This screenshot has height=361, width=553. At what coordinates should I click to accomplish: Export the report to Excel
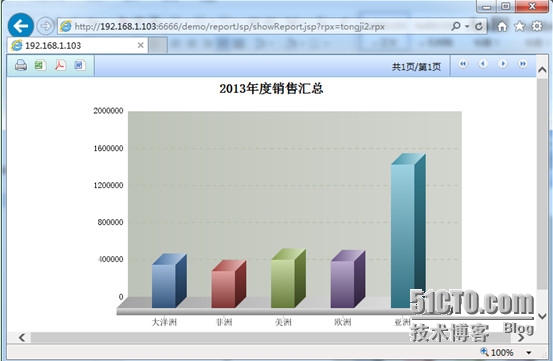click(40, 65)
